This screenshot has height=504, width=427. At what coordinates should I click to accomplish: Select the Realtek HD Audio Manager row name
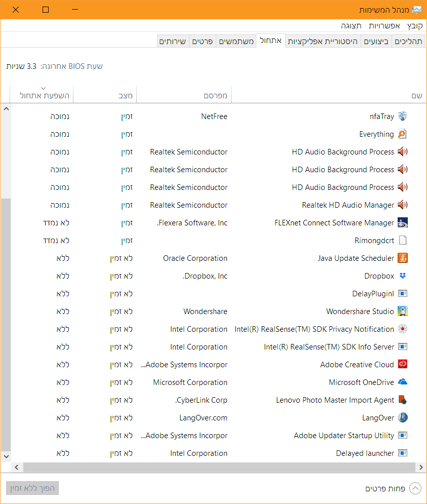tap(348, 205)
